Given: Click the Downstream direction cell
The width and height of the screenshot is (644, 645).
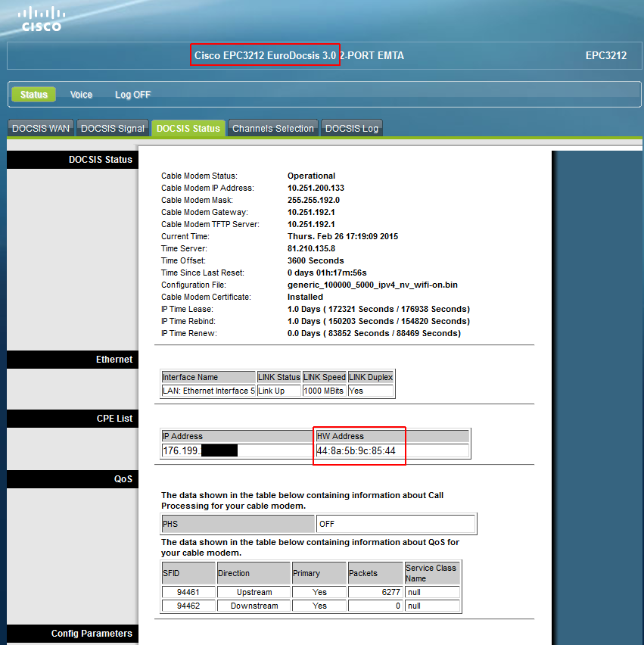Looking at the screenshot, I should (x=254, y=606).
